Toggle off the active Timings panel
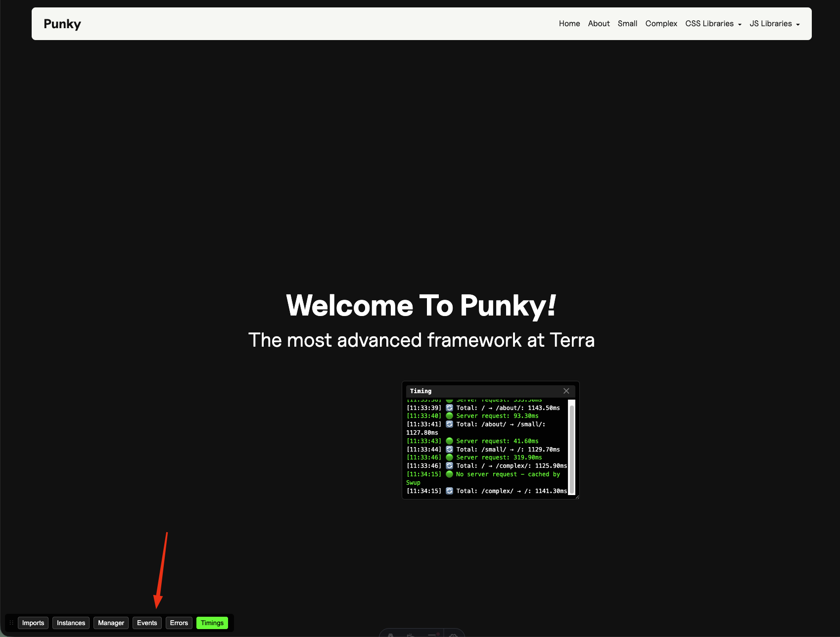The image size is (840, 637). (212, 623)
